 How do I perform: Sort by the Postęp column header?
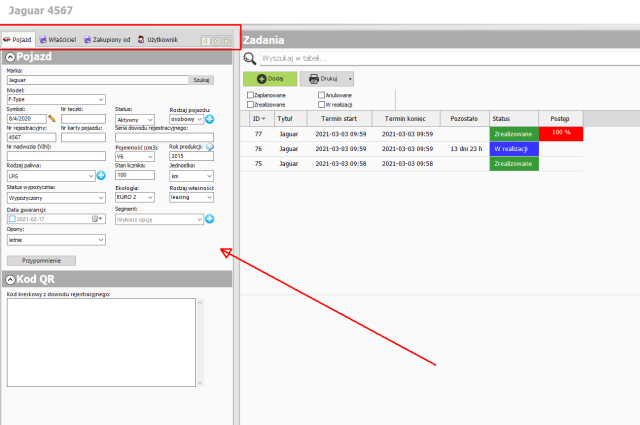(x=561, y=119)
